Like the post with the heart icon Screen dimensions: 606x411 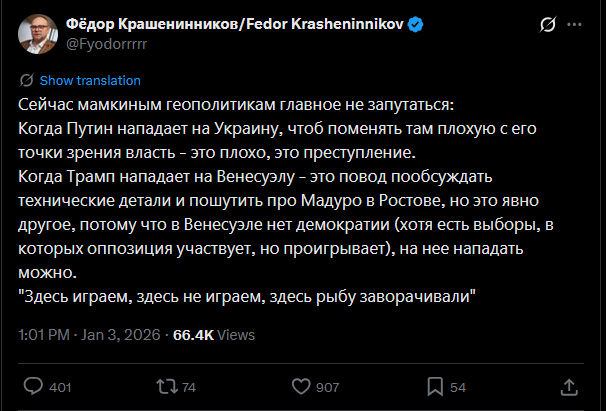point(298,386)
